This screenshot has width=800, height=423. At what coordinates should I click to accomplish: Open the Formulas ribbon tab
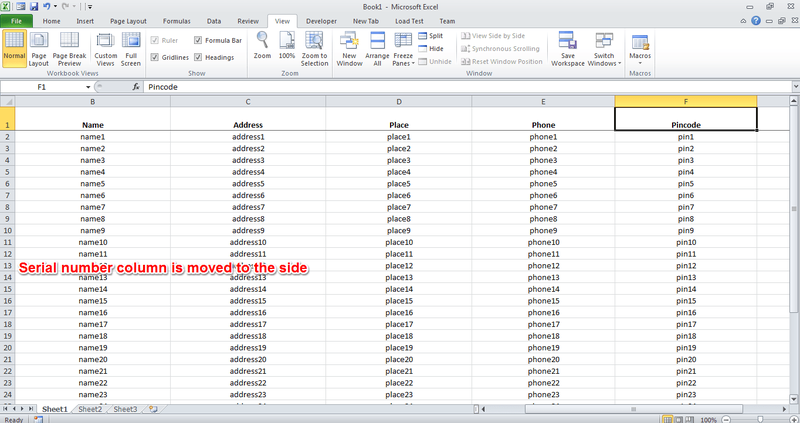click(177, 21)
